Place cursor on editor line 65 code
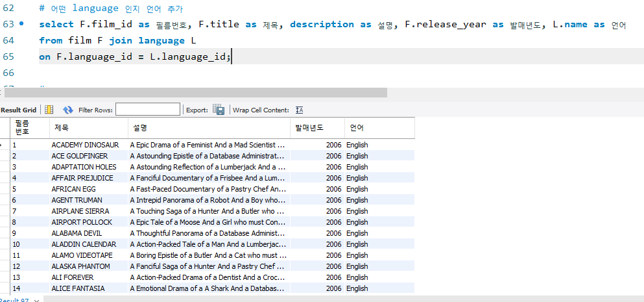The image size is (644, 302). (x=135, y=57)
